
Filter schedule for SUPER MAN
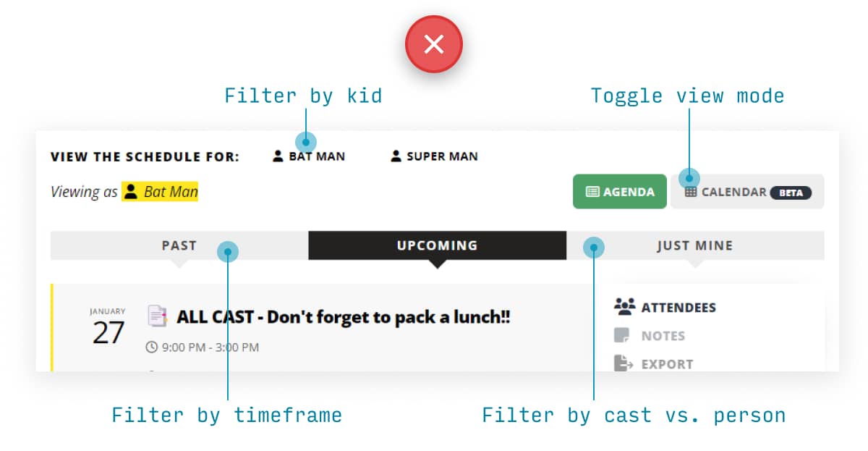coord(434,156)
